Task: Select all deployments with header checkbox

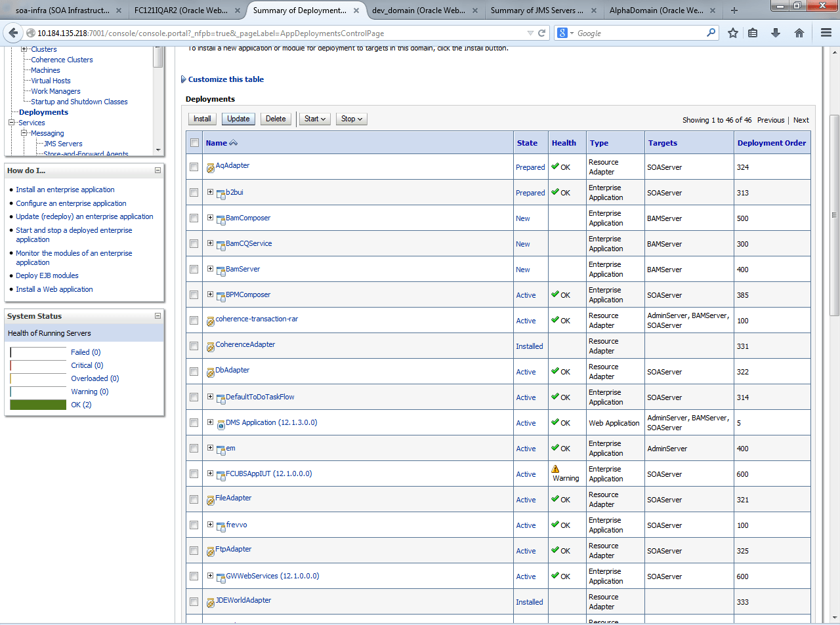Action: coord(194,143)
